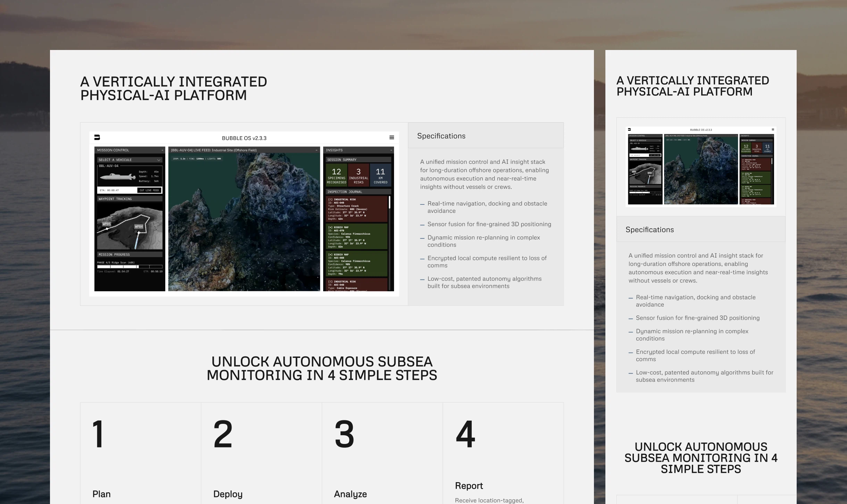Click Specifications header in the wide layout
Viewport: 847px width, 504px height.
(486, 136)
